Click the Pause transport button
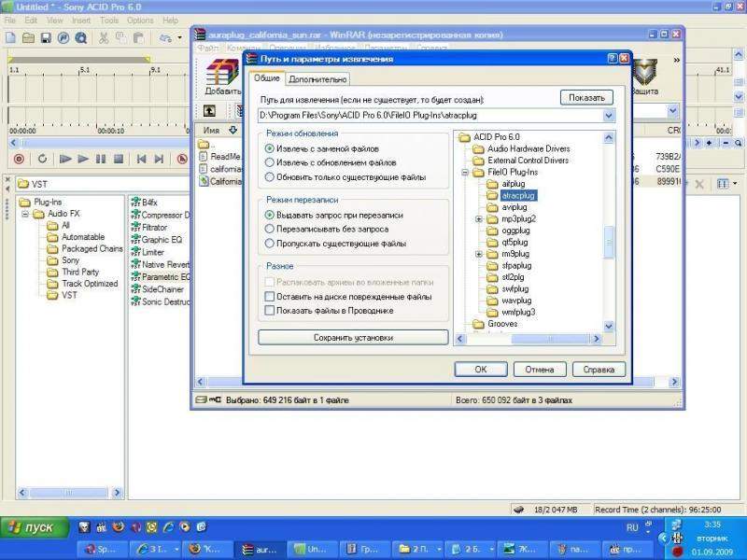This screenshot has width=747, height=560. (x=101, y=160)
